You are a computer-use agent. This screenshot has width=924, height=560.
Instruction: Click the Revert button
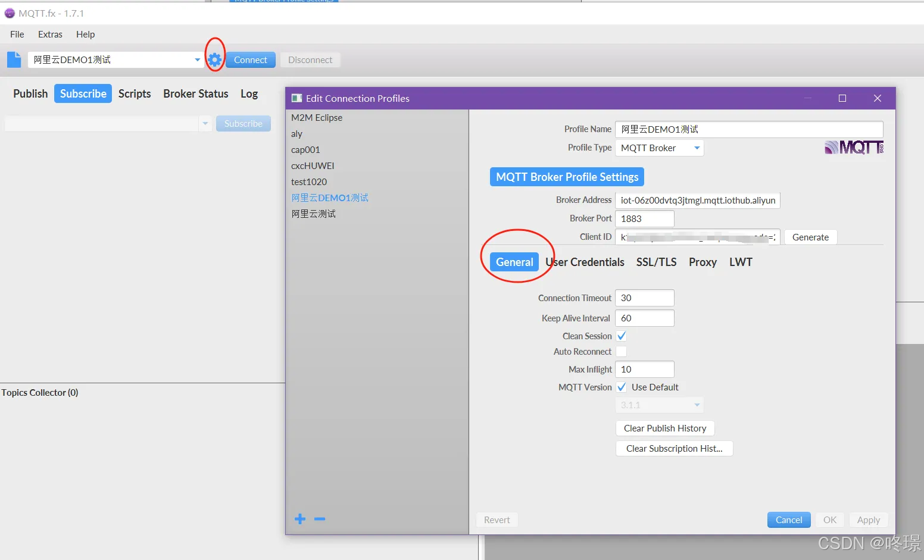(497, 520)
